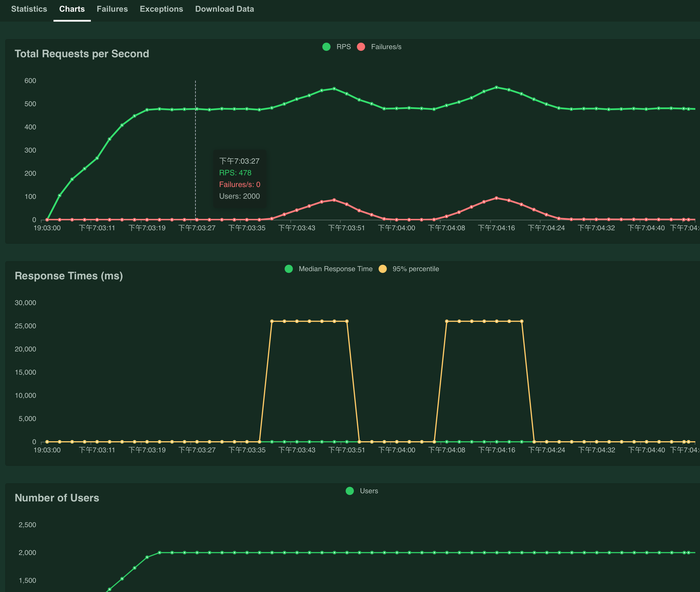Click the Response Times (ms) chart title
The height and width of the screenshot is (592, 700).
coord(69,276)
